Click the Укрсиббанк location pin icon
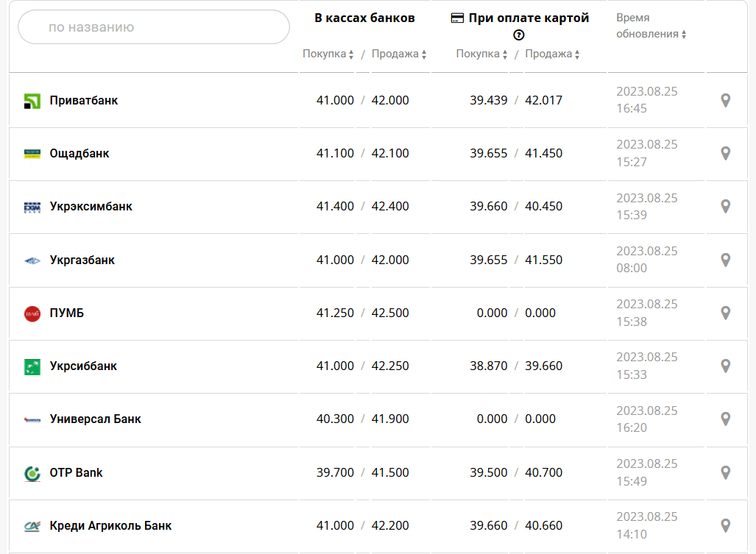This screenshot has width=756, height=554. [x=725, y=366]
